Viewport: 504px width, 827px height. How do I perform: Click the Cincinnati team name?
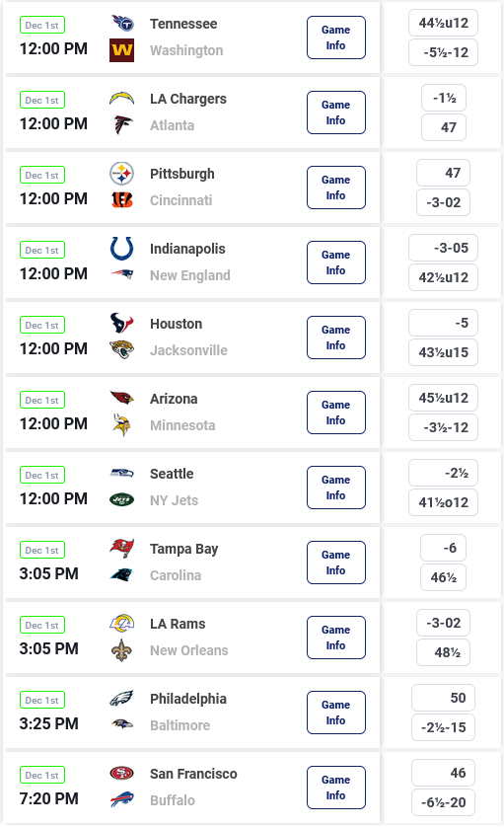tap(180, 200)
